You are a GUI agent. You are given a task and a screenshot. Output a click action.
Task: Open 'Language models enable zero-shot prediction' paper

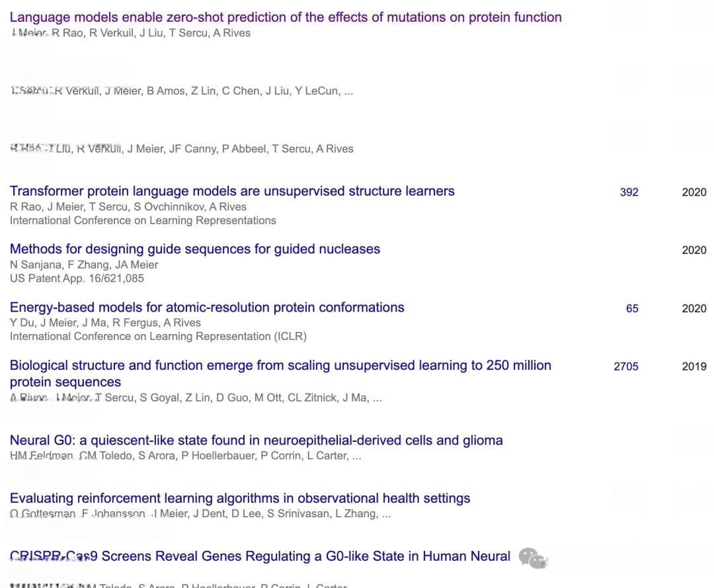286,17
